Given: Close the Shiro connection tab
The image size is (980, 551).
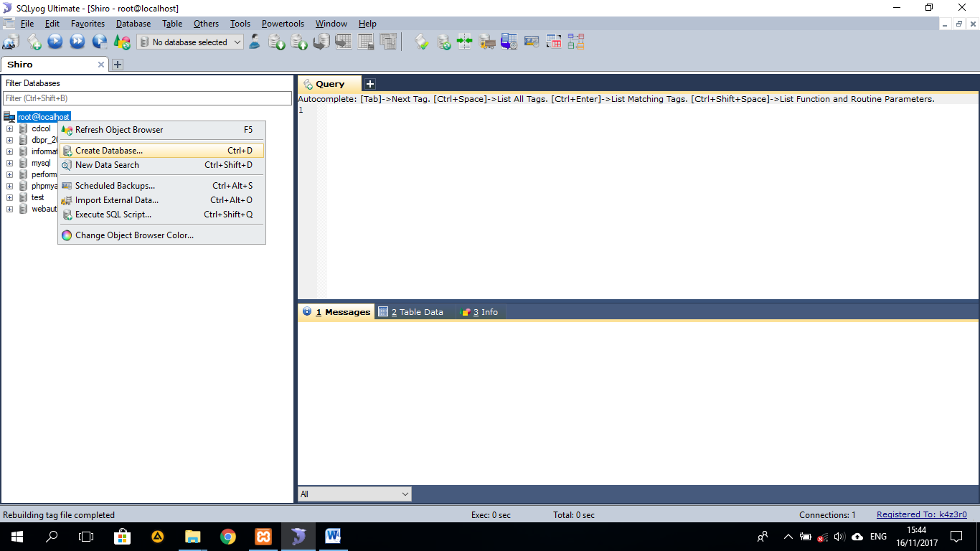Looking at the screenshot, I should 101,65.
